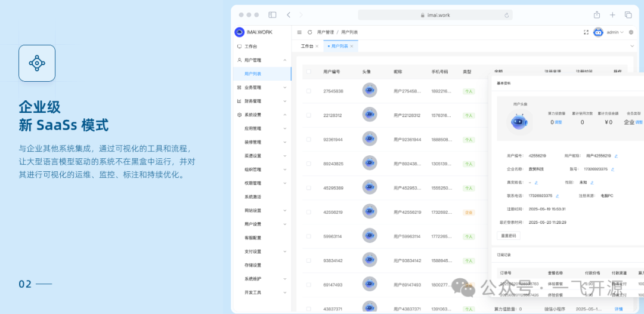
Task: Toggle the browser sidebar panel icon
Action: point(273,15)
